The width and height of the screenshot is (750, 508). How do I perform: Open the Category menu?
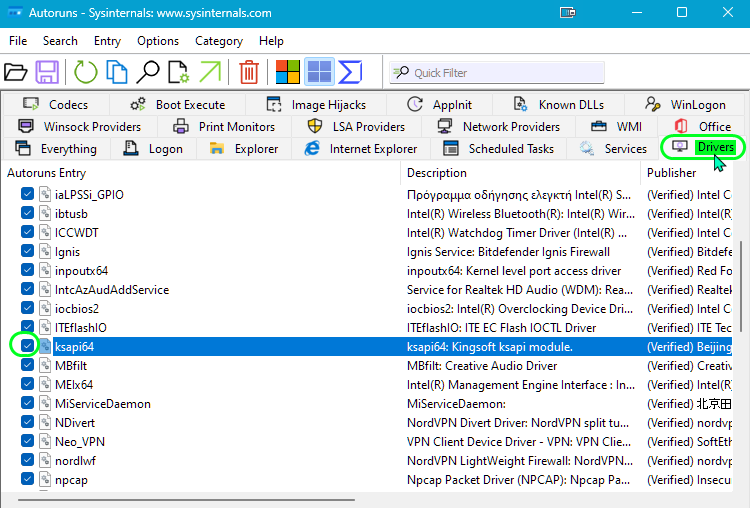219,41
